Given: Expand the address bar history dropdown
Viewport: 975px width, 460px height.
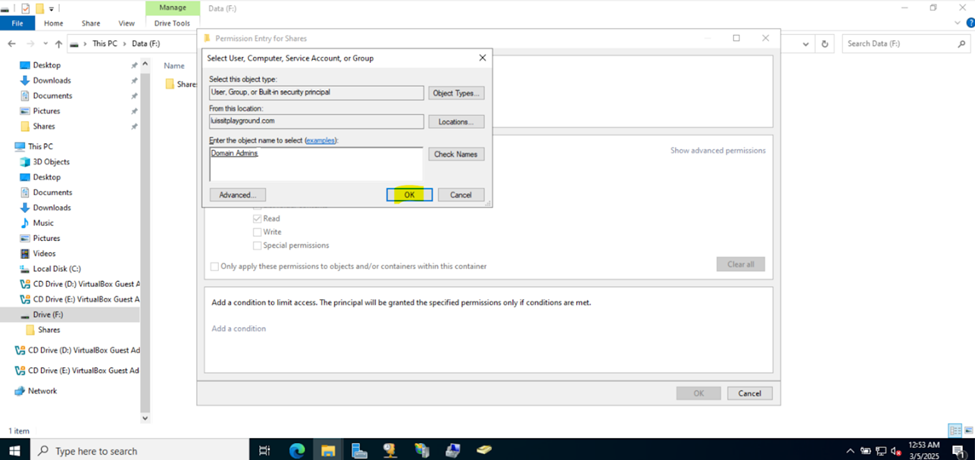Looking at the screenshot, I should (x=806, y=44).
